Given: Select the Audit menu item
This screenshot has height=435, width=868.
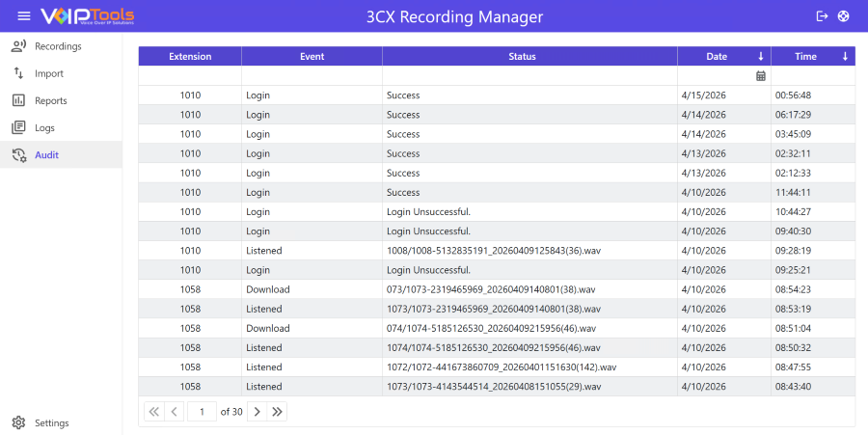Looking at the screenshot, I should 46,154.
